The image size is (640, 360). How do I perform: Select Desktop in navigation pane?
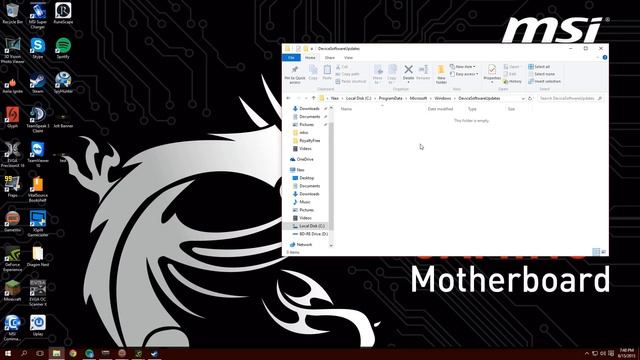point(303,178)
